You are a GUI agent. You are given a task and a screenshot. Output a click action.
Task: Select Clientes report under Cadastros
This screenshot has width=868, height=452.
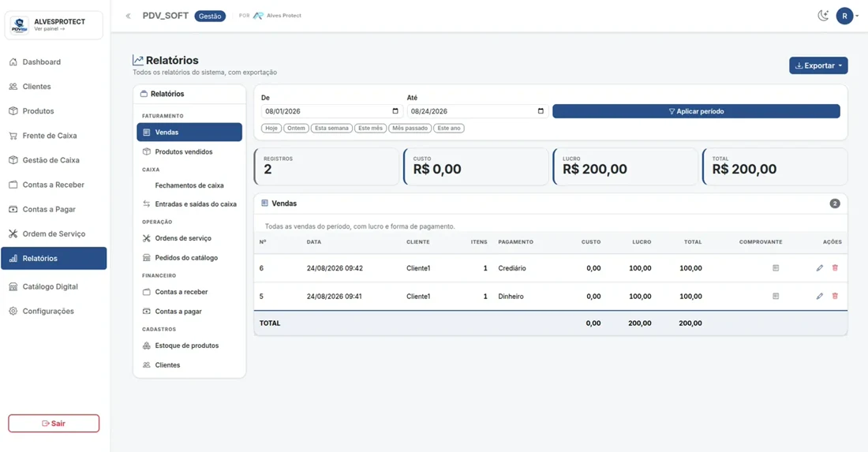[x=189, y=365]
